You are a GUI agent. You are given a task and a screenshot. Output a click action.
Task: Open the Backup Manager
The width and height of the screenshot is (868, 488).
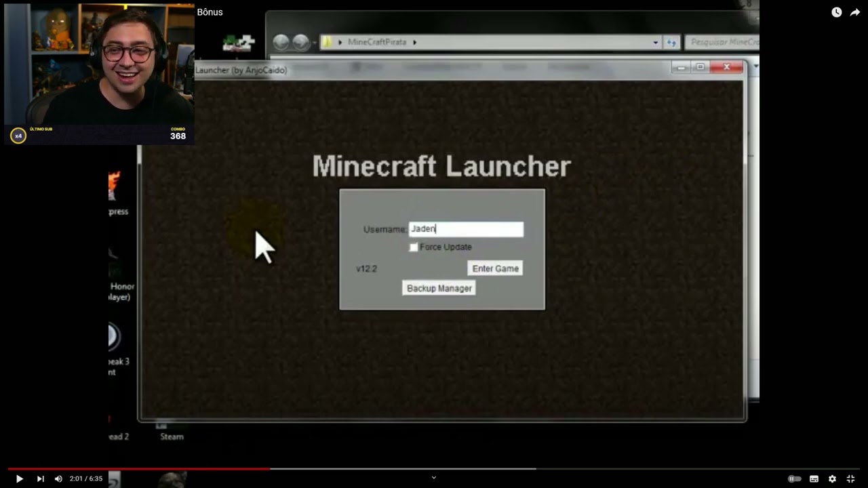(x=439, y=288)
